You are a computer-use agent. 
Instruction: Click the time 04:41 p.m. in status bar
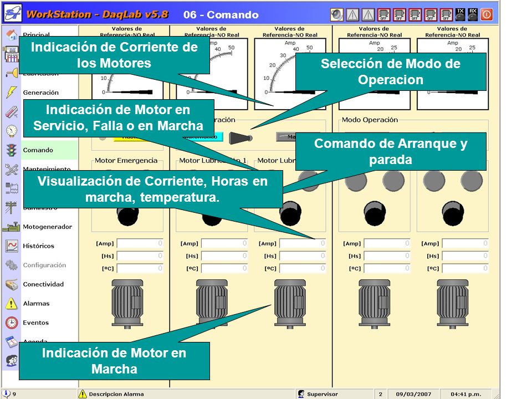click(x=466, y=394)
